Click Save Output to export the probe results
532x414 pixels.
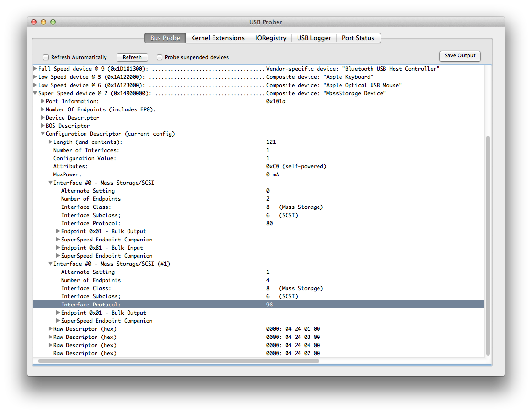click(x=459, y=56)
